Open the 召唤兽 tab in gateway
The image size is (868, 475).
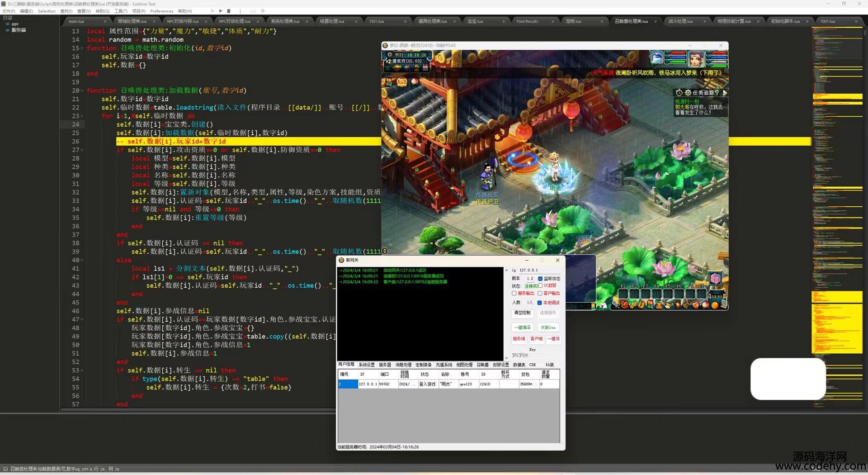coord(482,365)
